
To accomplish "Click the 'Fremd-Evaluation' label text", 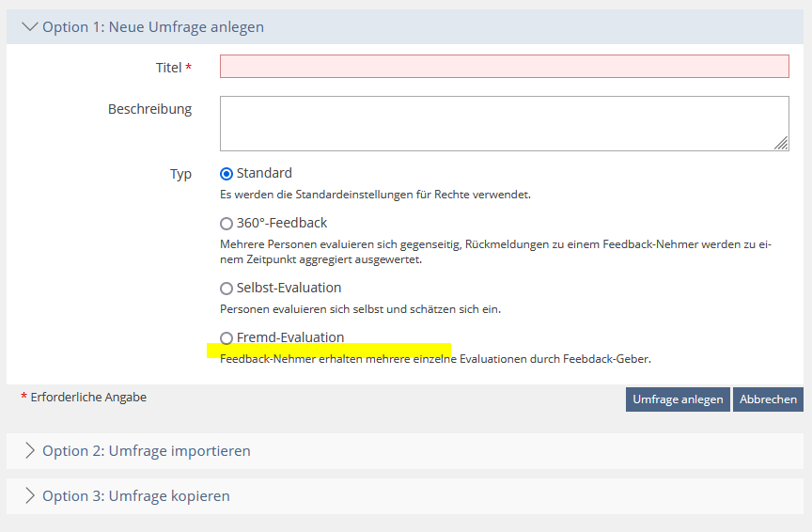I will [x=290, y=337].
